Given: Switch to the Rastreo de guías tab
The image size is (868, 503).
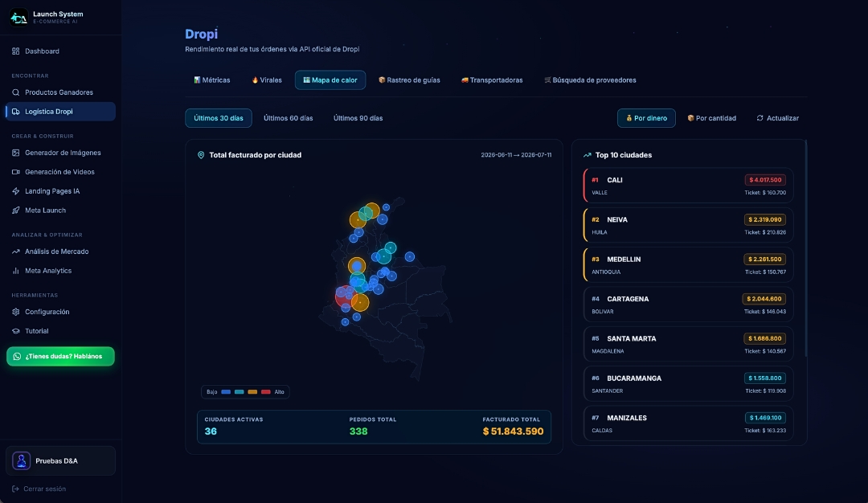Looking at the screenshot, I should tap(409, 80).
